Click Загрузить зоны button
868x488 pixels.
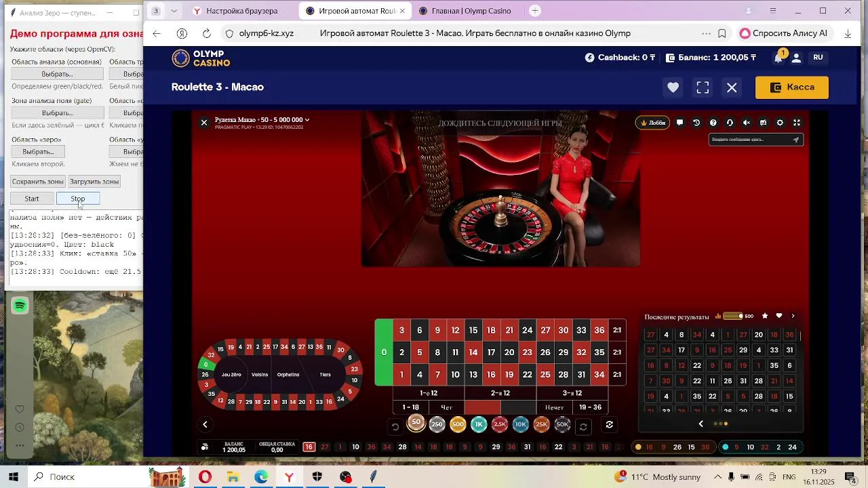click(x=94, y=182)
